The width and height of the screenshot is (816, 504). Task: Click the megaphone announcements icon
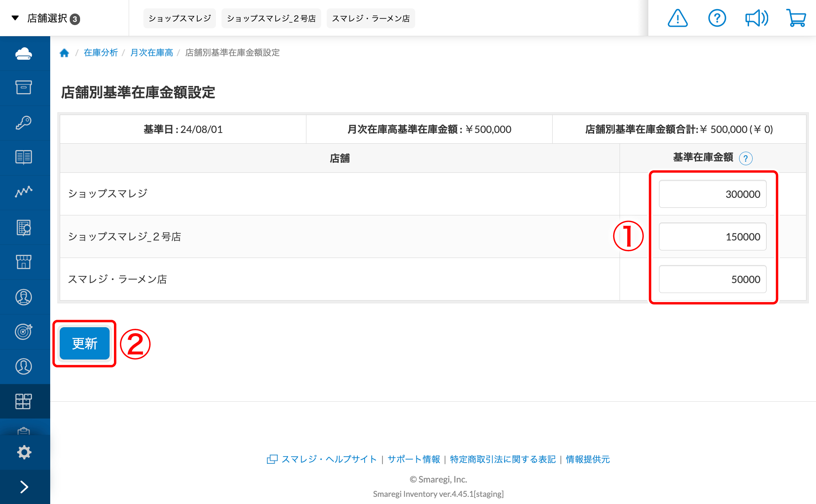[x=756, y=18]
